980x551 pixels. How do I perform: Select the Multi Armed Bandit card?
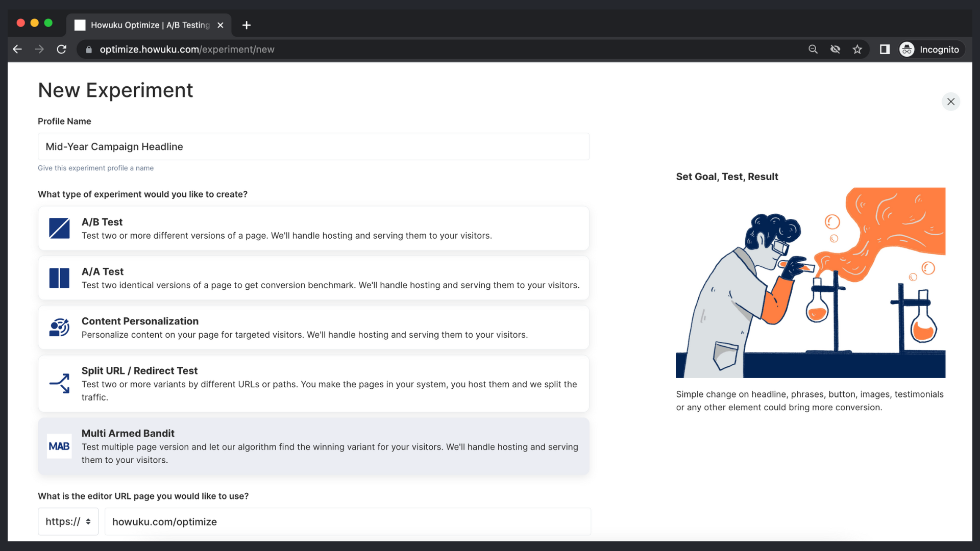(x=313, y=446)
